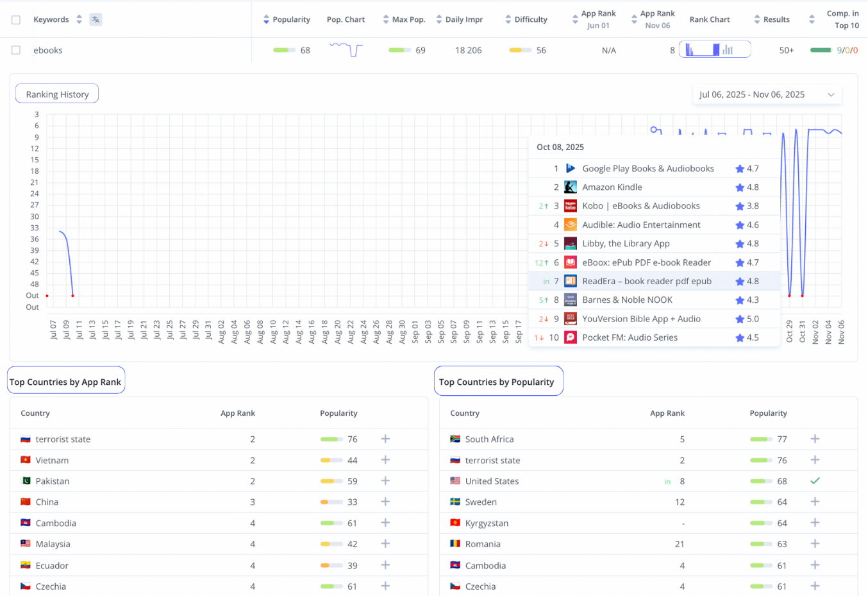The width and height of the screenshot is (868, 596).
Task: Sort by App Rank Nov 06 column
Action: pos(634,20)
